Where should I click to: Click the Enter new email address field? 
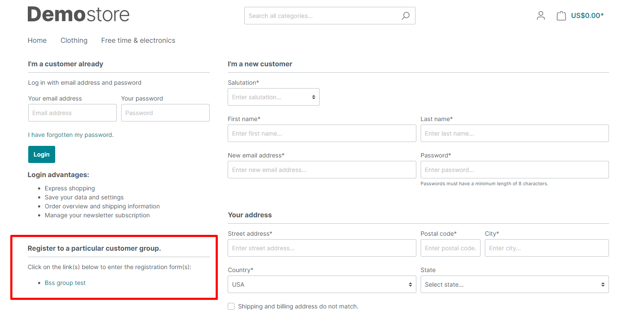tap(322, 170)
